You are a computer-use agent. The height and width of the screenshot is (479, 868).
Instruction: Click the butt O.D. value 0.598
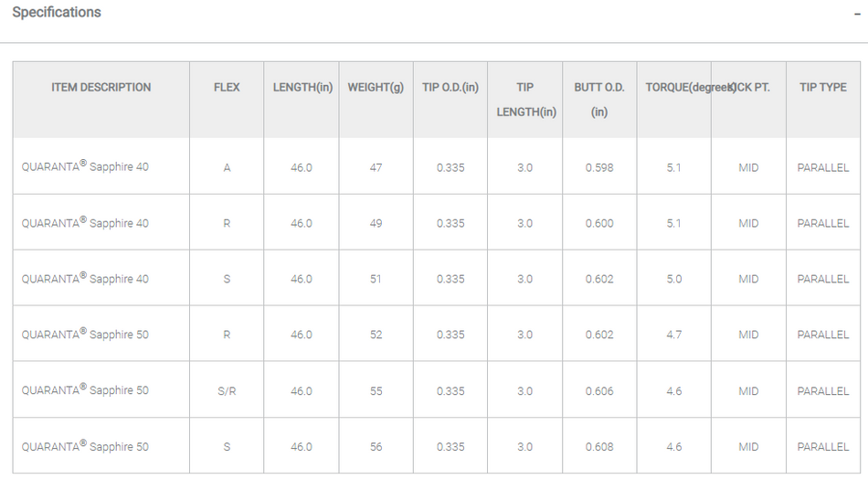click(x=599, y=168)
